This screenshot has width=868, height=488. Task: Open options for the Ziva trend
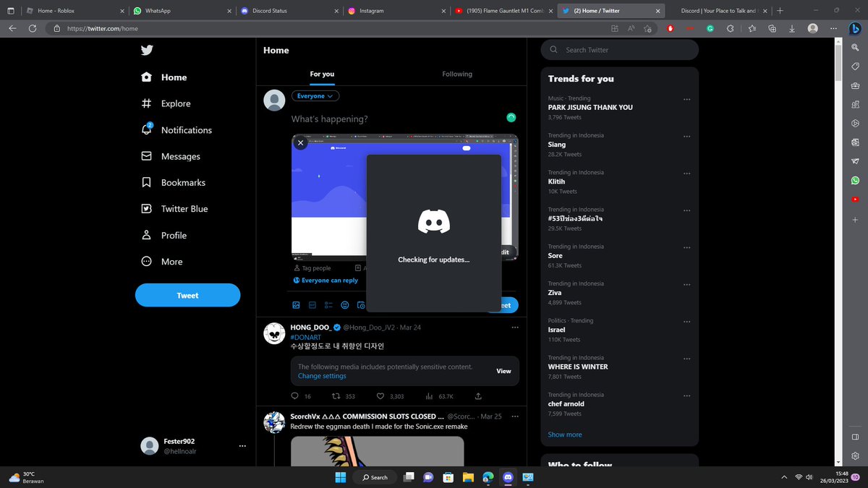coord(686,284)
